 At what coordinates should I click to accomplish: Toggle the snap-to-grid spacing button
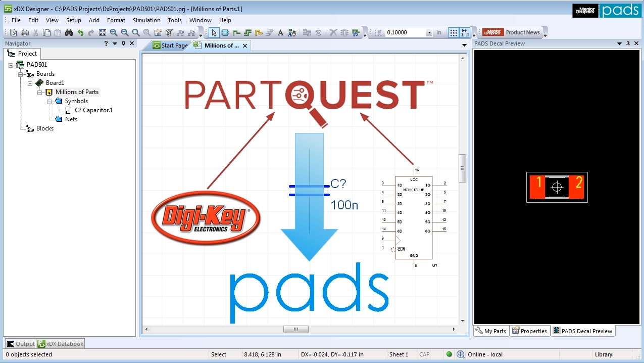[465, 33]
